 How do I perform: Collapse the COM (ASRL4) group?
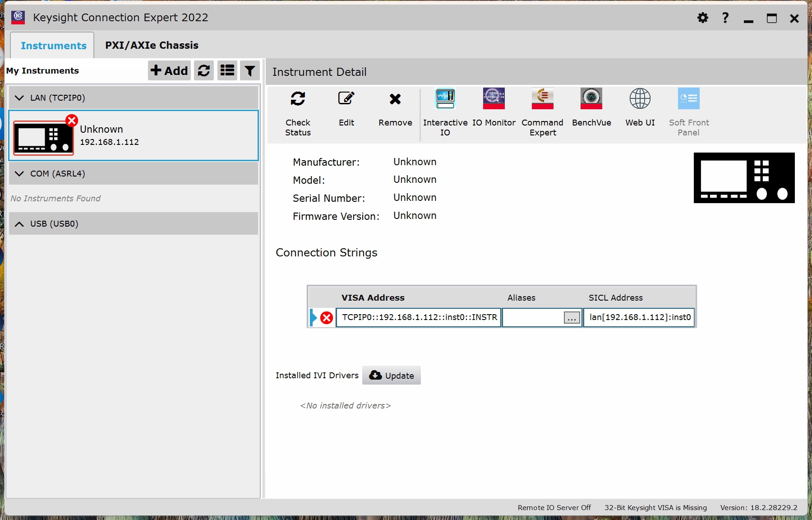coord(19,174)
